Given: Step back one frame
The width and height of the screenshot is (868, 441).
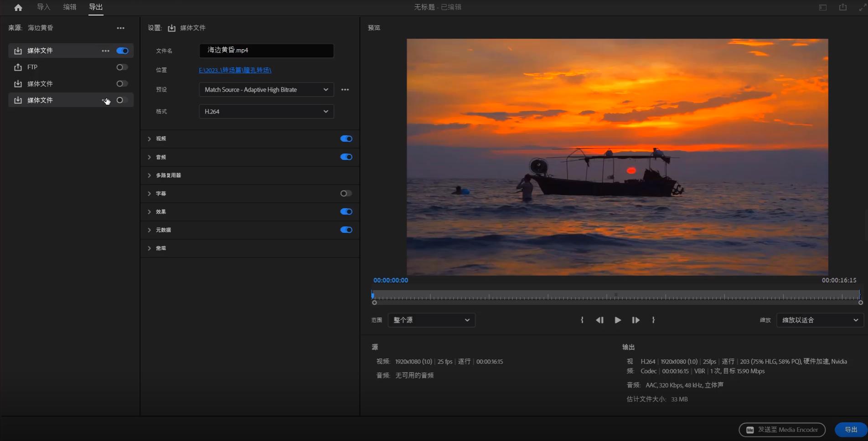Looking at the screenshot, I should 599,320.
